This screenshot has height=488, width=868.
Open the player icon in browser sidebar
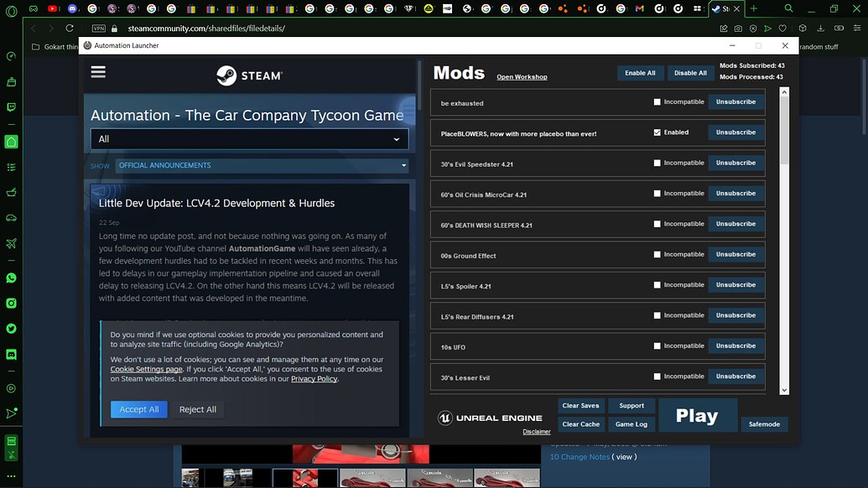click(x=11, y=388)
